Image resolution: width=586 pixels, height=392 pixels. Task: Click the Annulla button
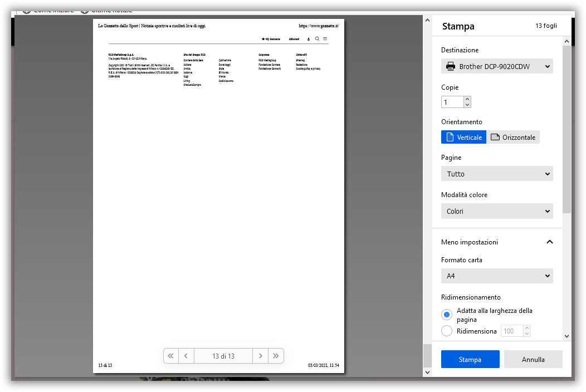pos(533,359)
